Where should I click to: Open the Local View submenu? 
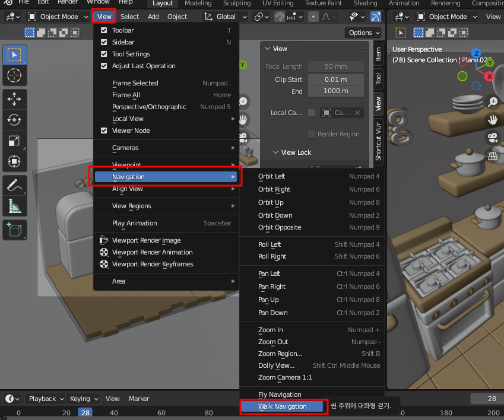click(x=166, y=119)
